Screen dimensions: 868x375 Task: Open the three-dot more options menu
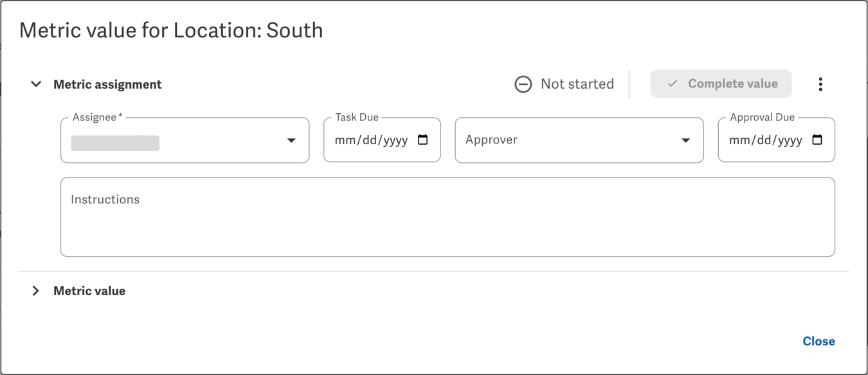(x=820, y=84)
